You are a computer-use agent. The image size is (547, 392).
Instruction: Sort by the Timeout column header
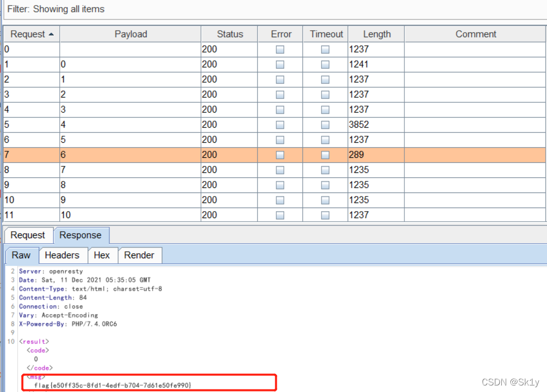click(x=325, y=34)
